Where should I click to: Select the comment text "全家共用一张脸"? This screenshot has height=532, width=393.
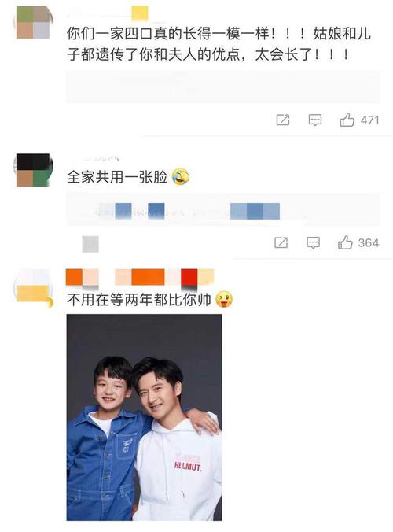tap(117, 177)
